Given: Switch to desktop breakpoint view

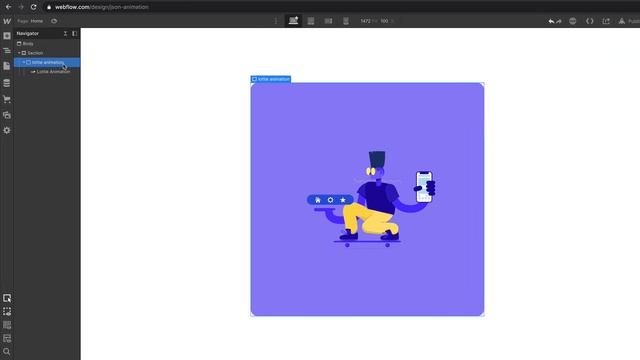Looking at the screenshot, I should [x=293, y=21].
